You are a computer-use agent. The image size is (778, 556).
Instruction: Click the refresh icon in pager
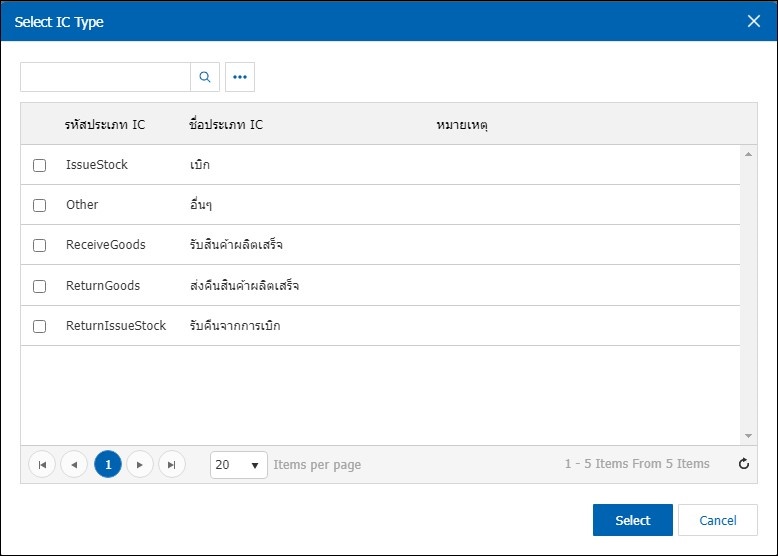point(743,464)
